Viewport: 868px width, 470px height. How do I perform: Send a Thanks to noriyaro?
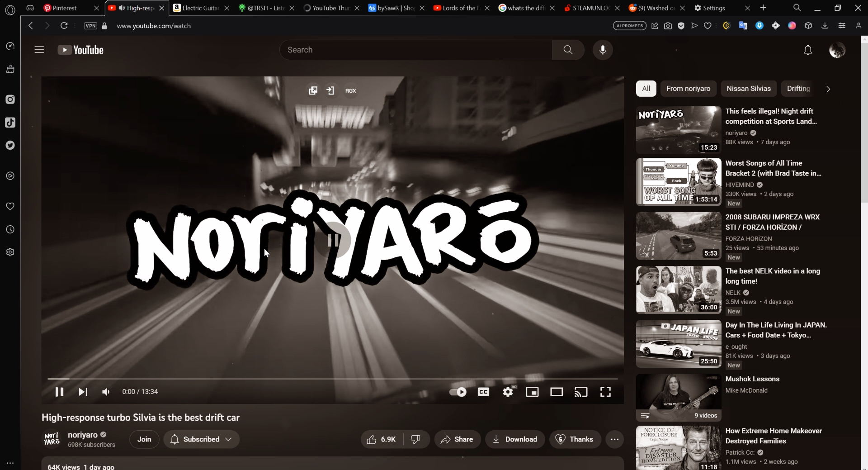point(575,439)
